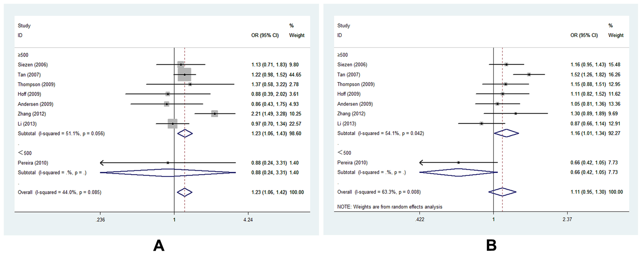Click the Tan (2007) weight square in panel A
644x258 pixels.
coord(184,74)
